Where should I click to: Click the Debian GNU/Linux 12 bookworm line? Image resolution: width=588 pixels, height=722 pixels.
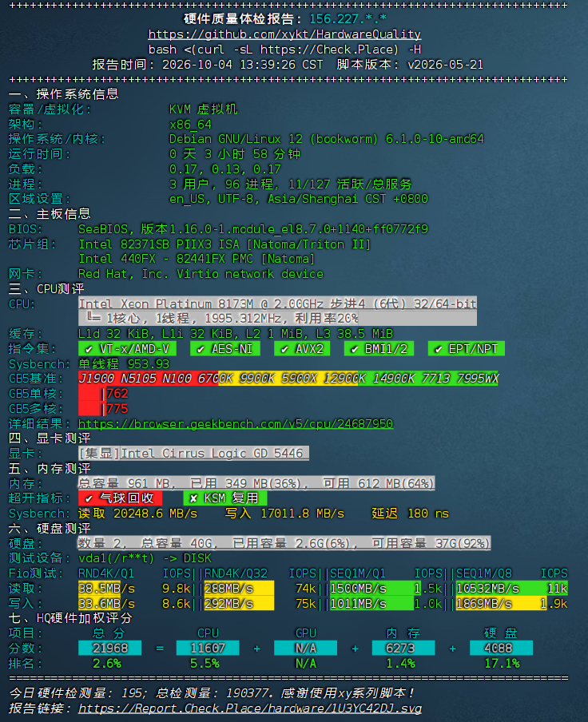pyautogui.click(x=327, y=139)
